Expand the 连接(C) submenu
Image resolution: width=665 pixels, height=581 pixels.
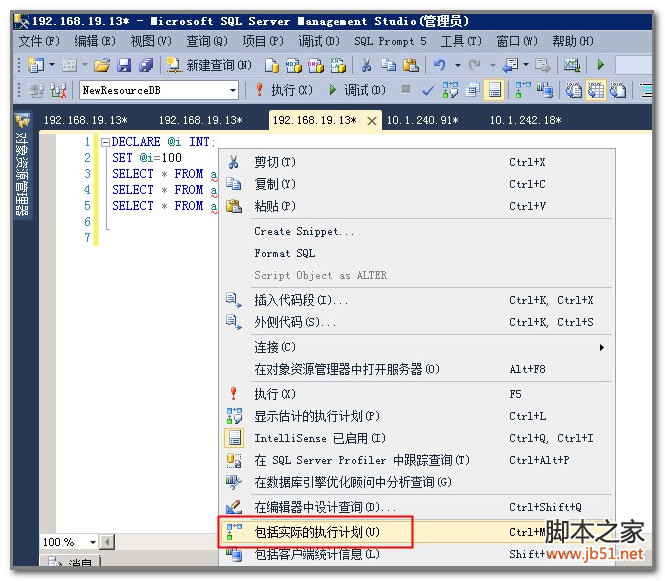tap(417, 347)
